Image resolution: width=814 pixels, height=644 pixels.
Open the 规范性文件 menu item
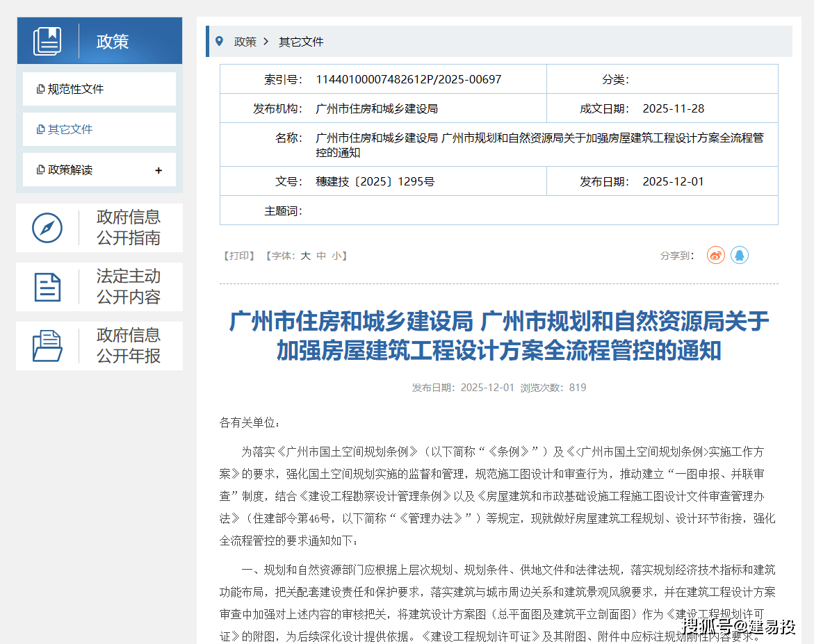(x=75, y=89)
